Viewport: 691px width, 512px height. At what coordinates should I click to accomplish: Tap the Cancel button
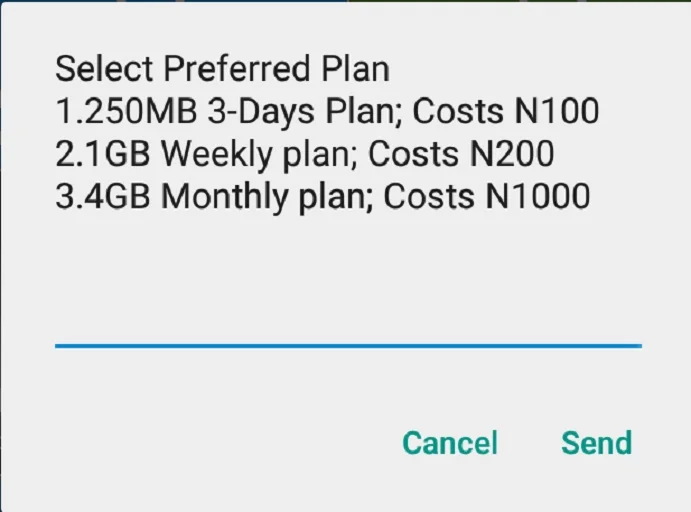450,443
